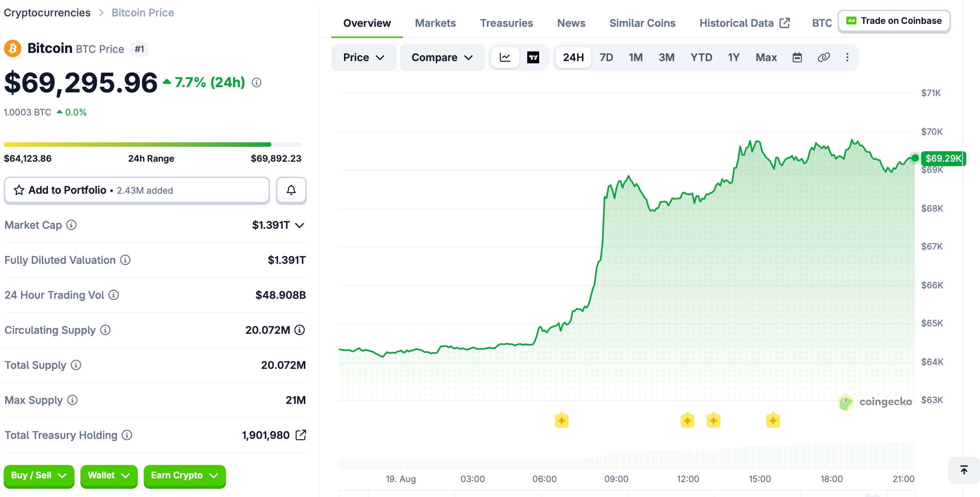
Task: Switch to TradingView chart icon
Action: 533,57
